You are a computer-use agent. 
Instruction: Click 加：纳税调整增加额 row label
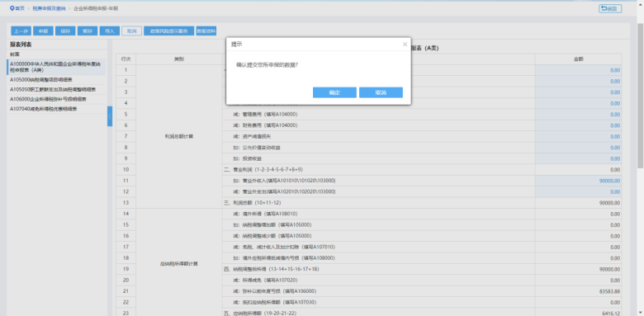pos(273,225)
